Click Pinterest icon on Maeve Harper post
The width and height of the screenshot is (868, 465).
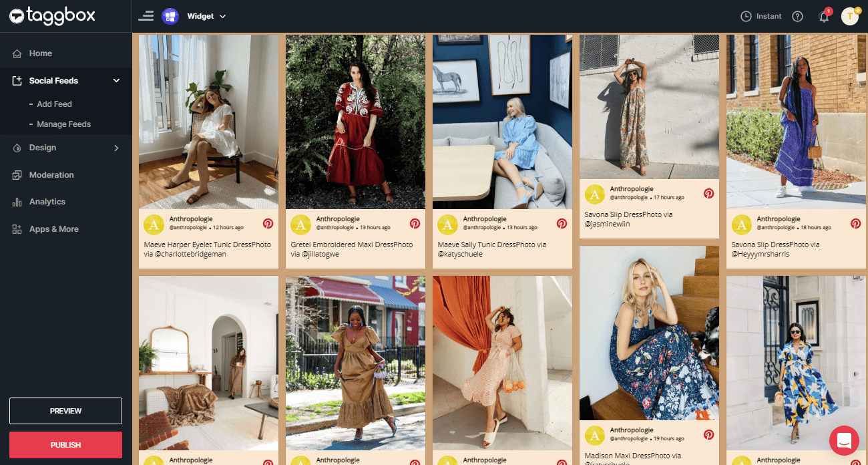point(268,224)
